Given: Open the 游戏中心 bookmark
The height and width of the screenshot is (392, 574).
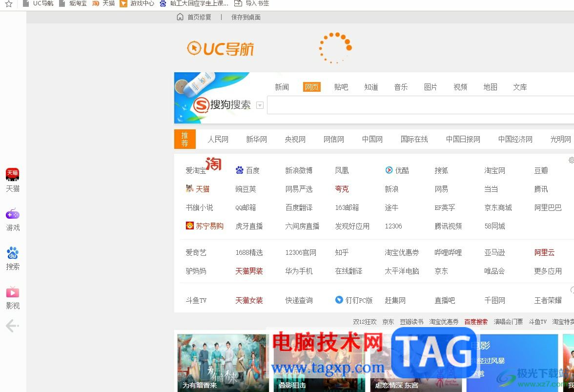Looking at the screenshot, I should [x=137, y=3].
